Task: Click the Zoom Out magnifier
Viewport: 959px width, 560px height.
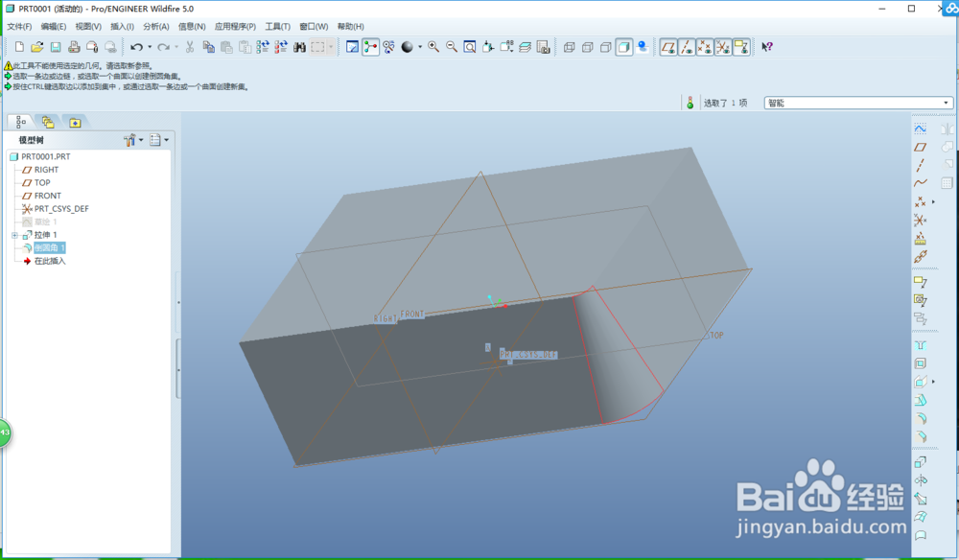Action: [452, 47]
